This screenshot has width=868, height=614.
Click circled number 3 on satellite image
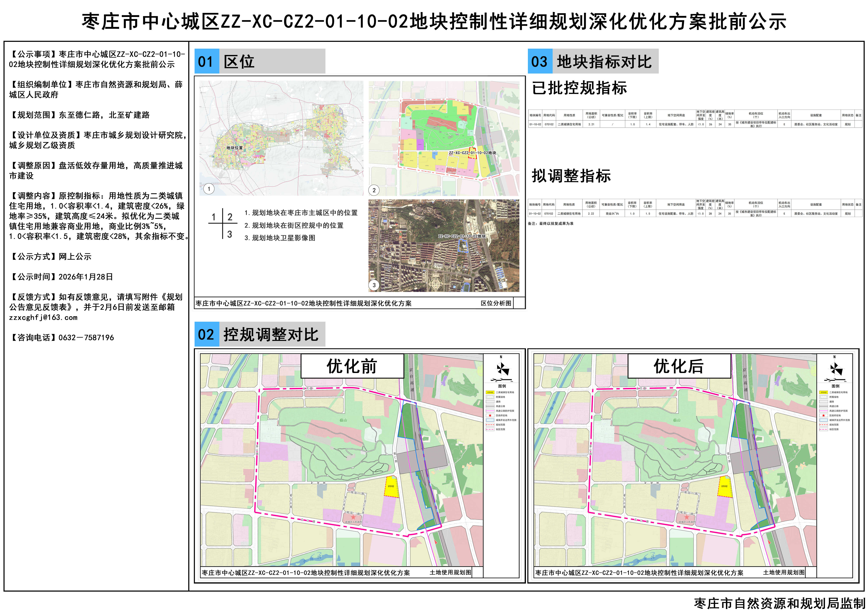374,285
